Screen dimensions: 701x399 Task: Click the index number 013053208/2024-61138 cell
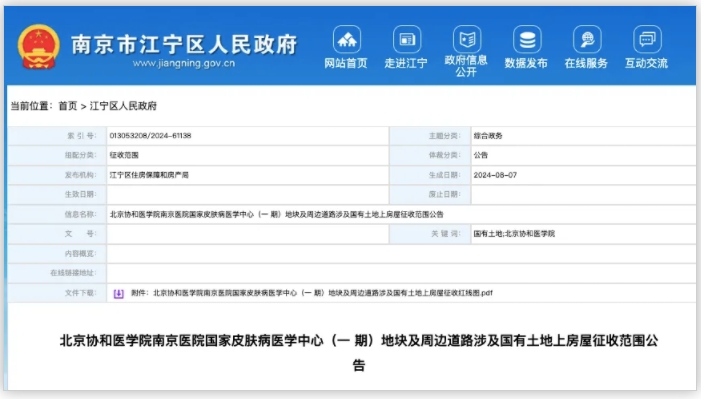(247, 136)
